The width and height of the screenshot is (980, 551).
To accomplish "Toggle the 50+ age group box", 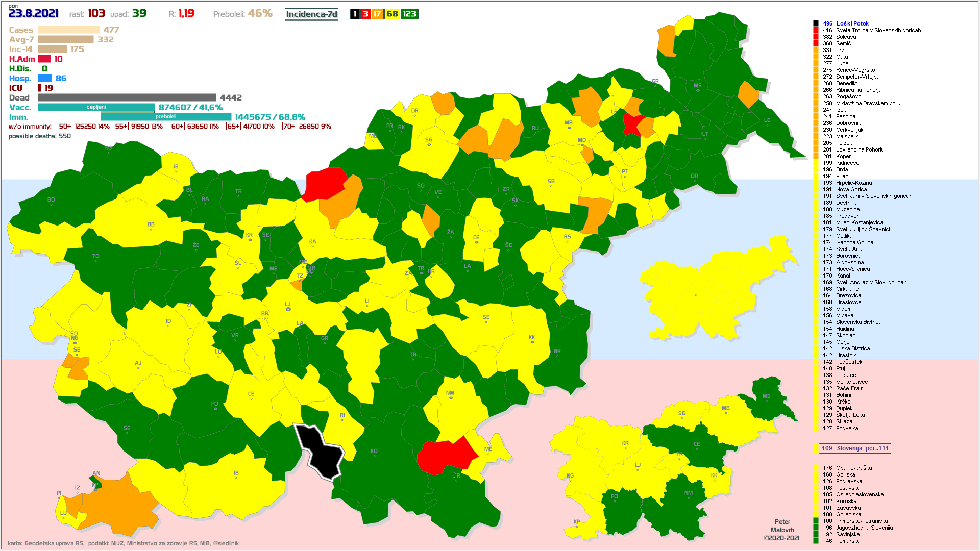I will (65, 127).
